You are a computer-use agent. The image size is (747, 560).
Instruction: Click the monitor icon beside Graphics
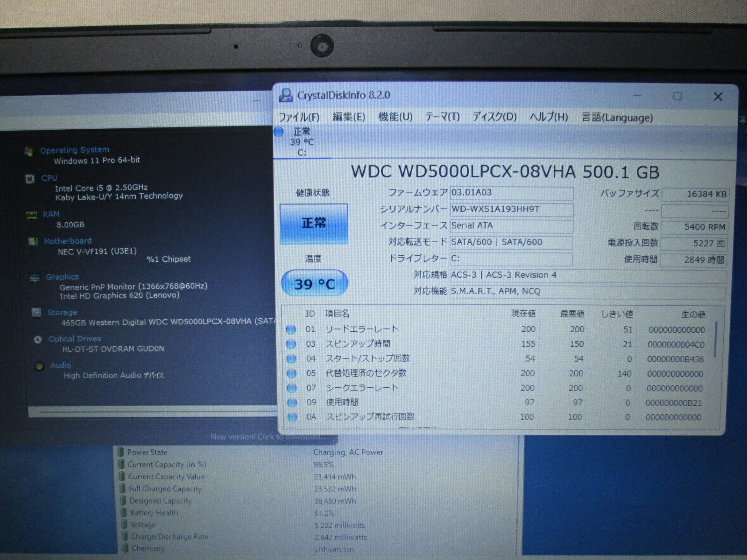pos(35,278)
